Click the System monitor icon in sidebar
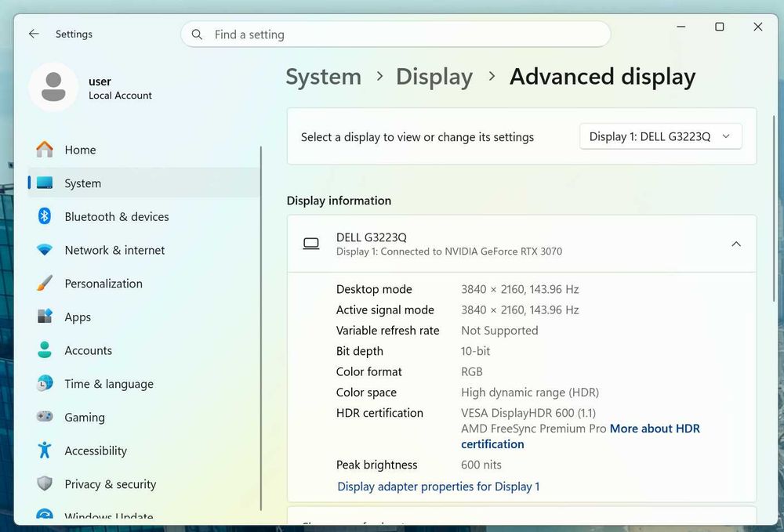Screen dimensions: 784x532 pyautogui.click(x=45, y=183)
